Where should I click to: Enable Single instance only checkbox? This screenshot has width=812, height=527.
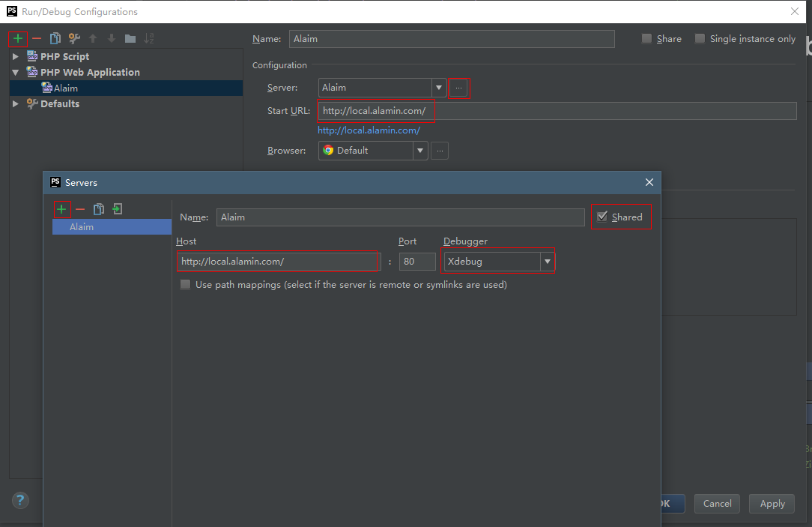tap(700, 38)
